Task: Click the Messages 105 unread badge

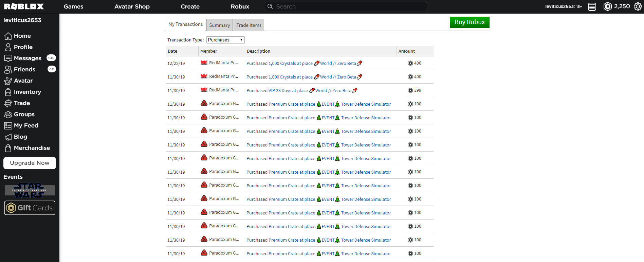Action: pyautogui.click(x=51, y=58)
